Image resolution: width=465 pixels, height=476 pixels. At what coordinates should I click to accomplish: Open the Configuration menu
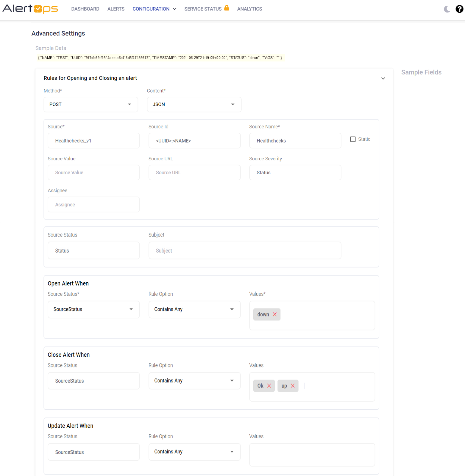tap(154, 9)
